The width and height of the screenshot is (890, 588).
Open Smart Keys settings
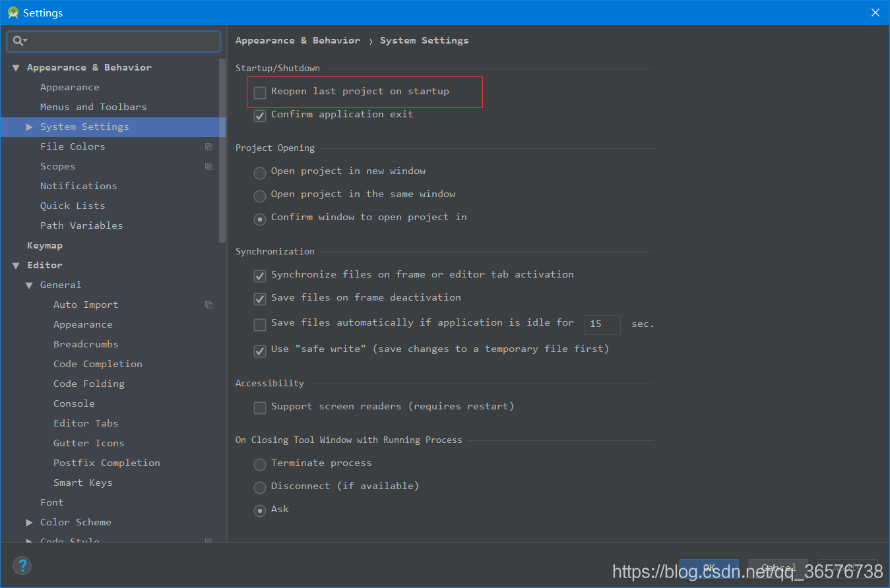tap(83, 483)
